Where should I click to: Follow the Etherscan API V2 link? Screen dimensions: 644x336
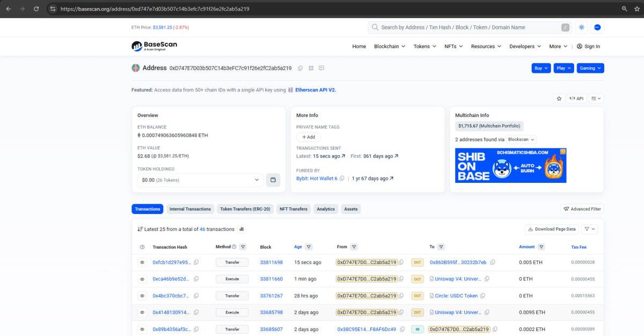314,89
